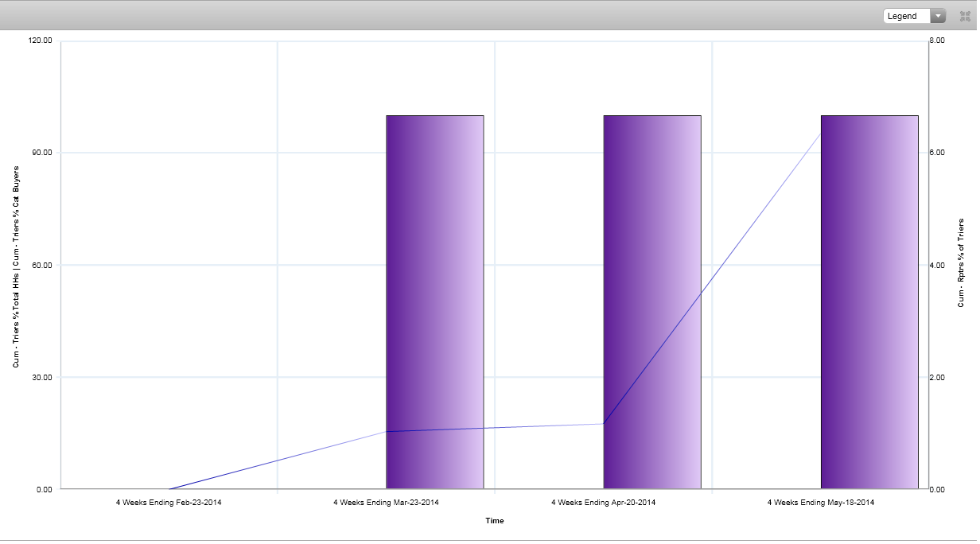980x544 pixels.
Task: Click the '4 Weeks Ending Feb-23-2014' axis label
Action: pos(169,503)
